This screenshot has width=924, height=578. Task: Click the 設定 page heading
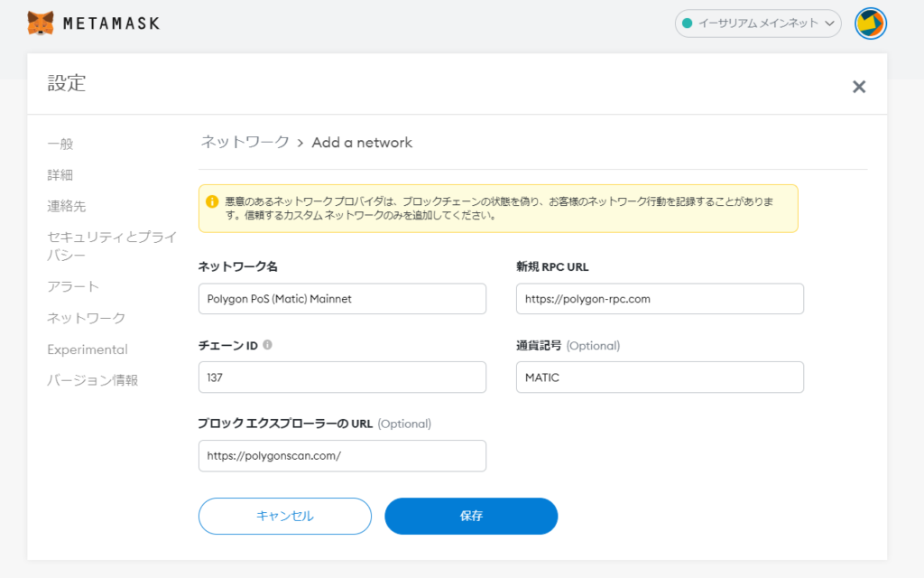point(67,83)
